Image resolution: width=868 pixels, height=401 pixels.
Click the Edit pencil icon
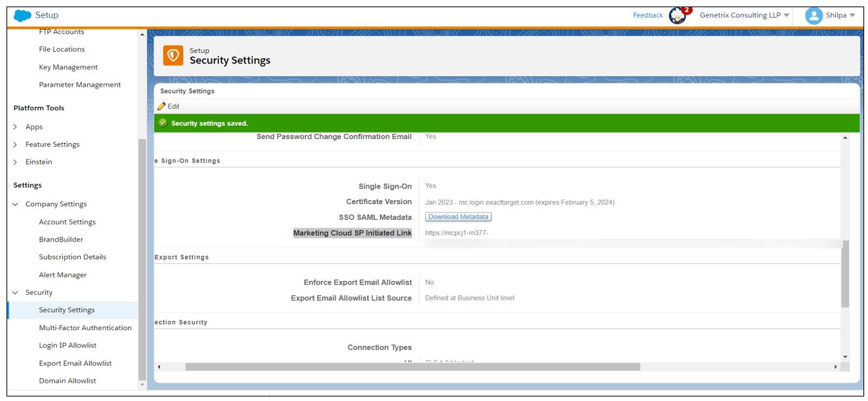coord(162,106)
